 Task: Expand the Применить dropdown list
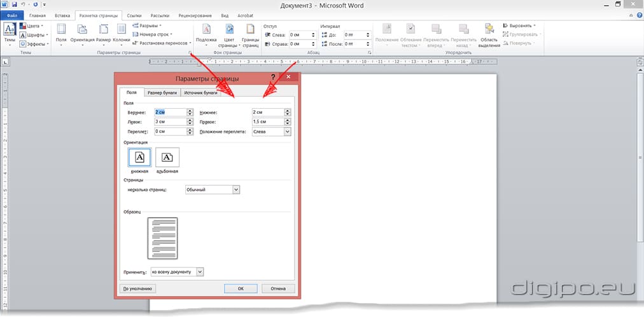pyautogui.click(x=200, y=272)
